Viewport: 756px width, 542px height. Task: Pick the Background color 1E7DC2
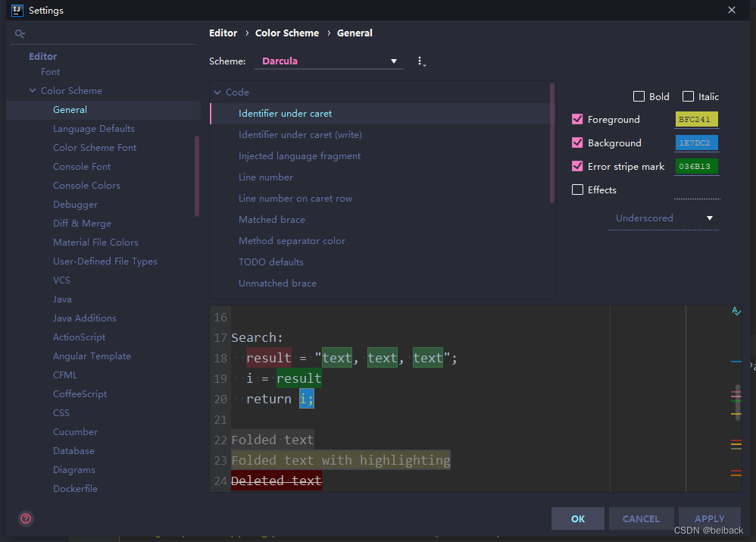pos(697,143)
